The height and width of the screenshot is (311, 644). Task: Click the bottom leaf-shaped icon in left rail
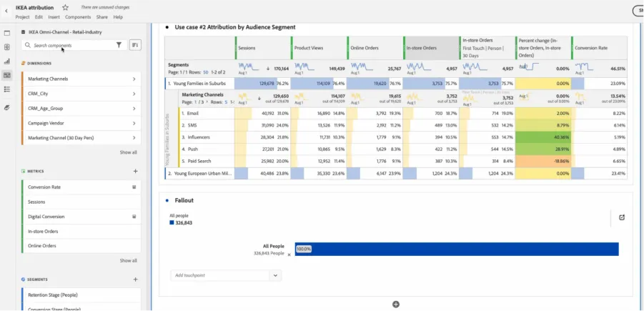coord(7,108)
